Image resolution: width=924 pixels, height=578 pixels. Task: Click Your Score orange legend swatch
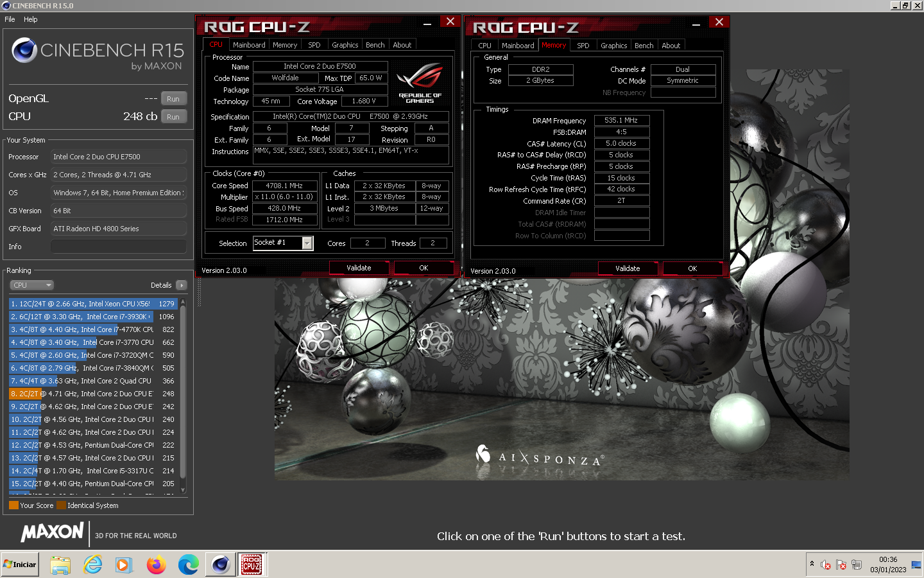[x=13, y=505]
